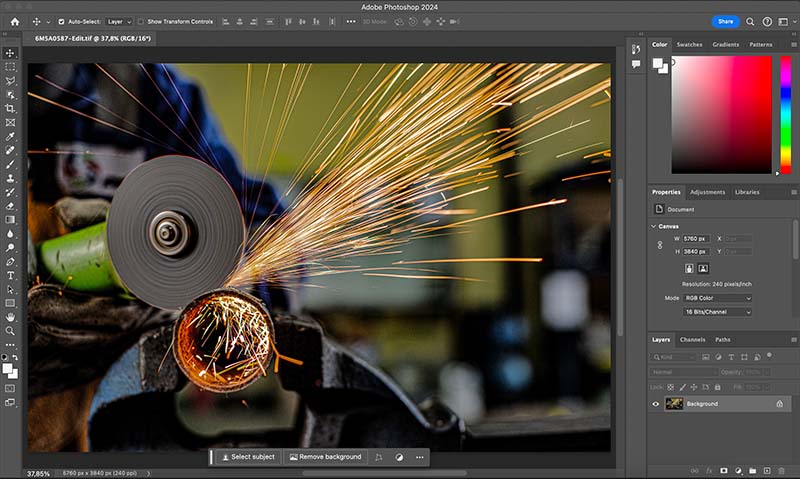Enable Show Transform Controls checkbox
Screen dimensions: 800x479
(141, 21)
